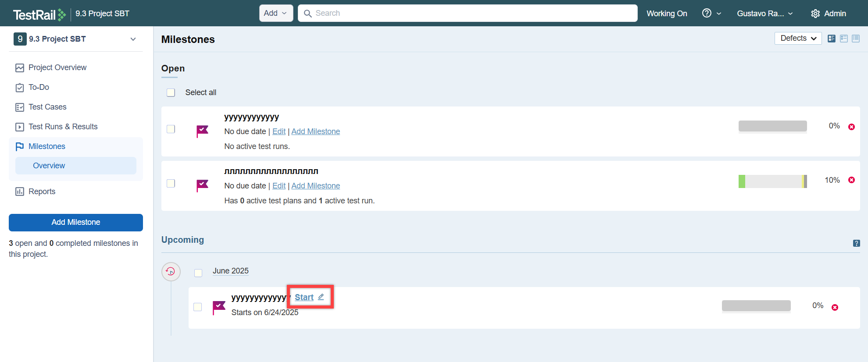
Task: Open the help question mark icon
Action: (707, 13)
